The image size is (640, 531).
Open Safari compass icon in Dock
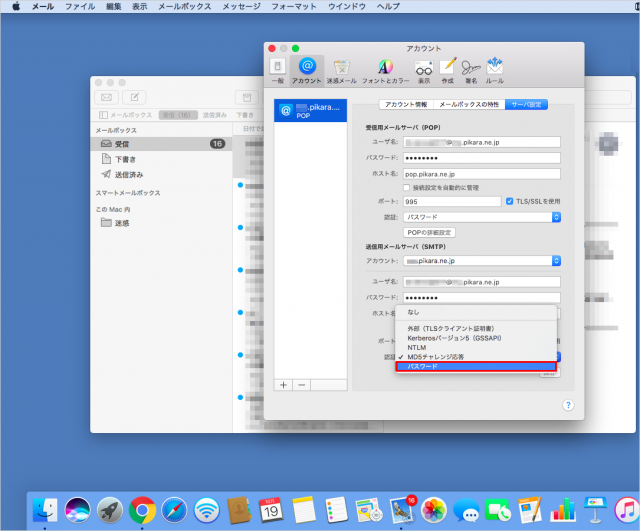(x=174, y=510)
